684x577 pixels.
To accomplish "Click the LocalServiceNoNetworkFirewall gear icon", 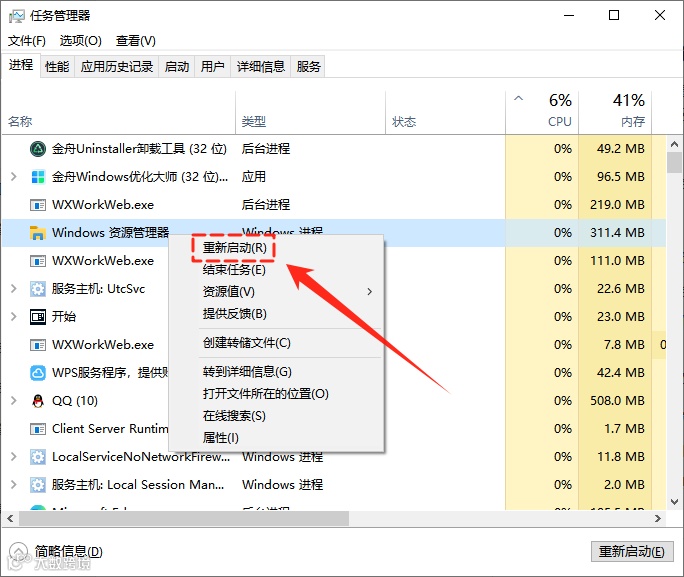I will tap(38, 457).
